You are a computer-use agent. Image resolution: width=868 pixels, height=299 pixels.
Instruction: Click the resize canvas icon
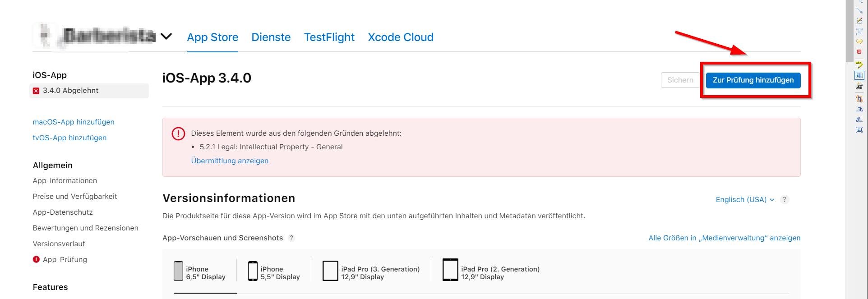click(859, 130)
